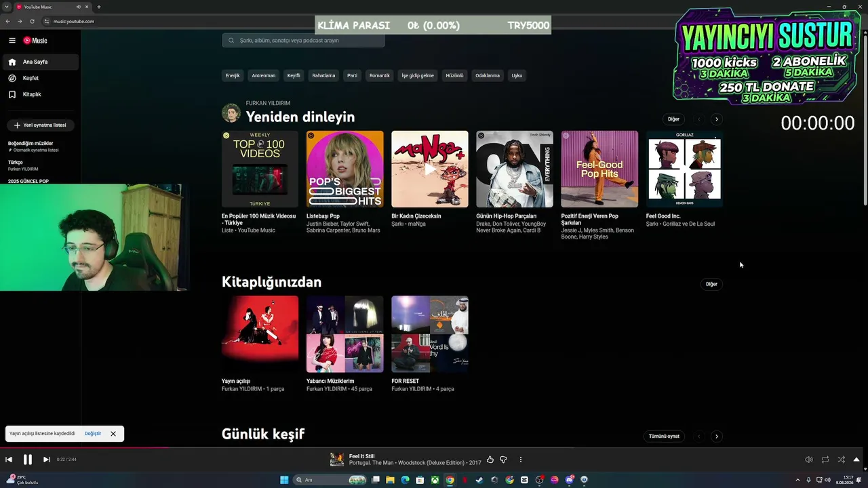Like the current song
The width and height of the screenshot is (868, 488).
[x=490, y=460]
